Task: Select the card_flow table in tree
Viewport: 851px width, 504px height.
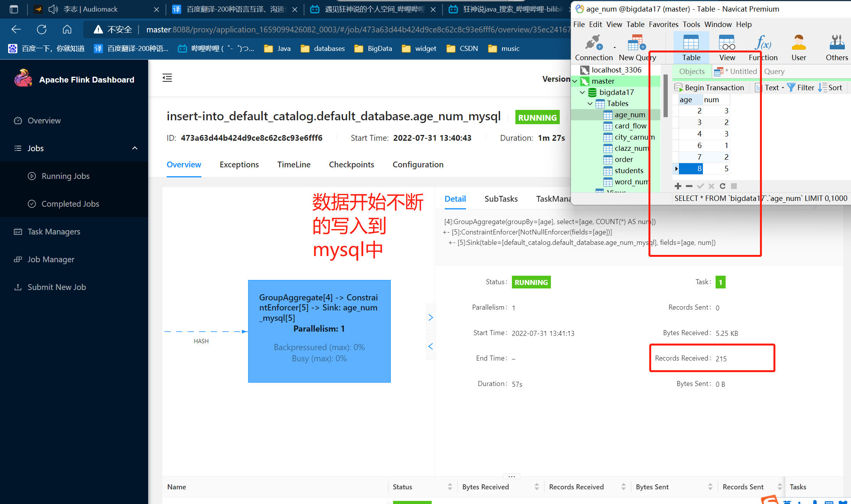Action: coord(630,126)
